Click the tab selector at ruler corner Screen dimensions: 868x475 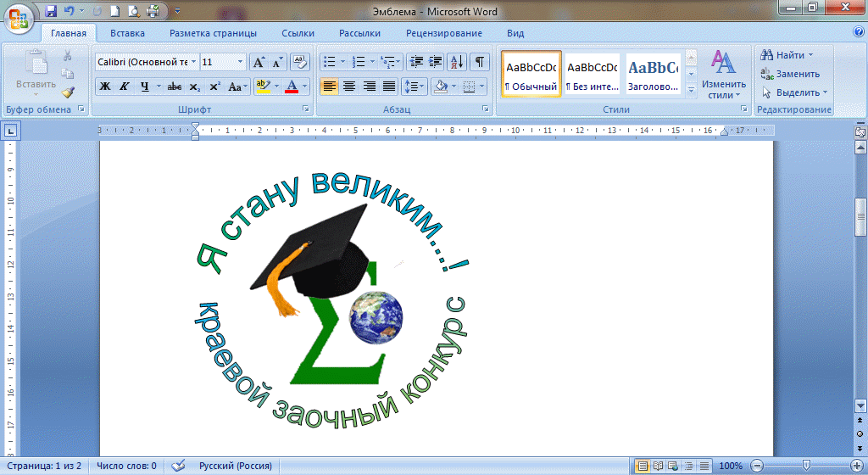(x=10, y=131)
